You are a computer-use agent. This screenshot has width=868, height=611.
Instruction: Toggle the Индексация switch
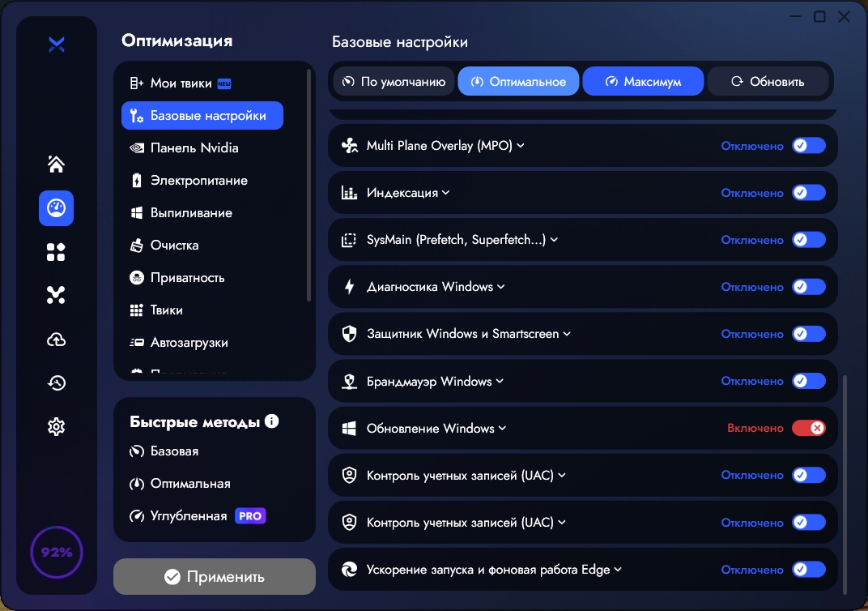tap(808, 193)
